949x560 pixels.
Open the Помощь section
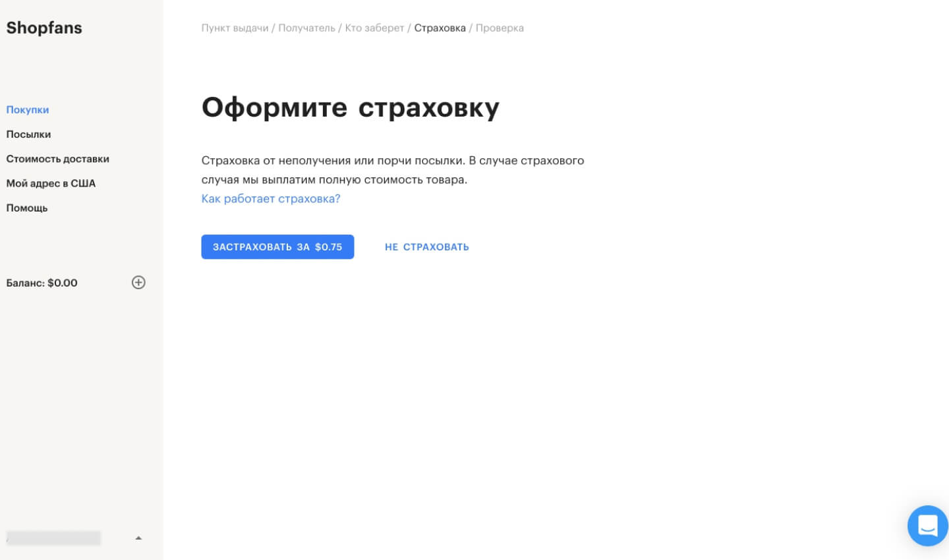(x=27, y=208)
